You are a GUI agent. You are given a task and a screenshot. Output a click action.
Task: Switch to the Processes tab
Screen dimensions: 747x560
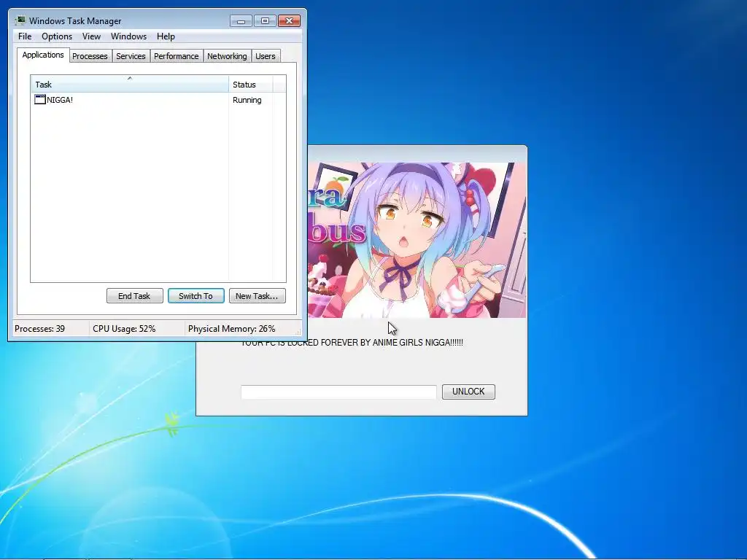[90, 56]
